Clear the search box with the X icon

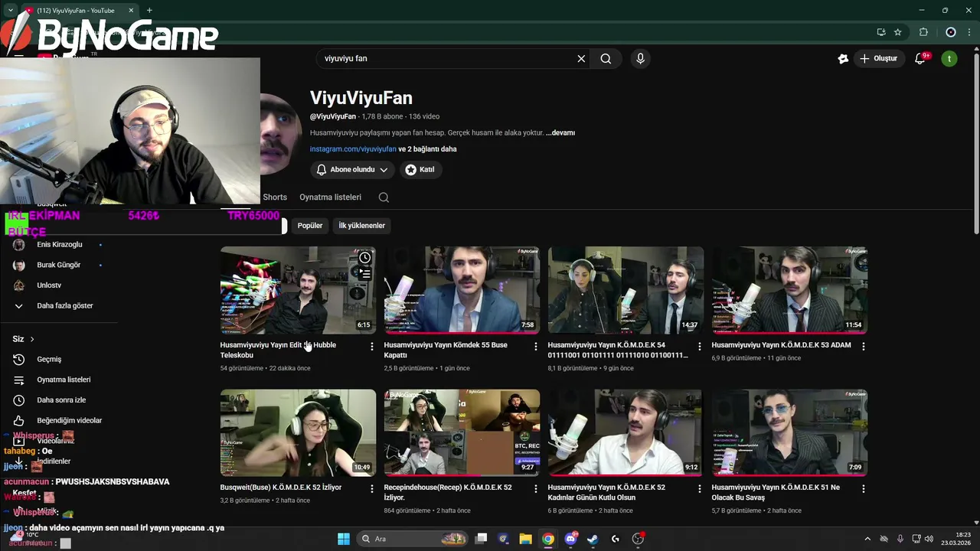tap(581, 59)
